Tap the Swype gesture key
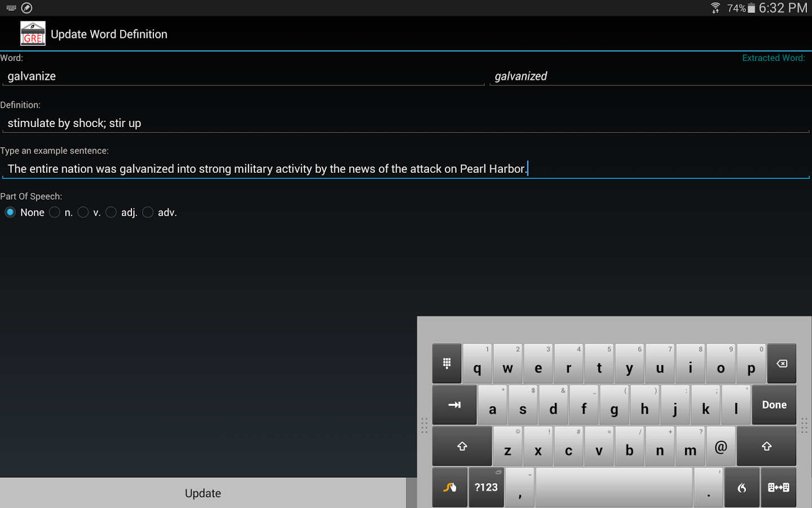The width and height of the screenshot is (812, 508). point(449,487)
